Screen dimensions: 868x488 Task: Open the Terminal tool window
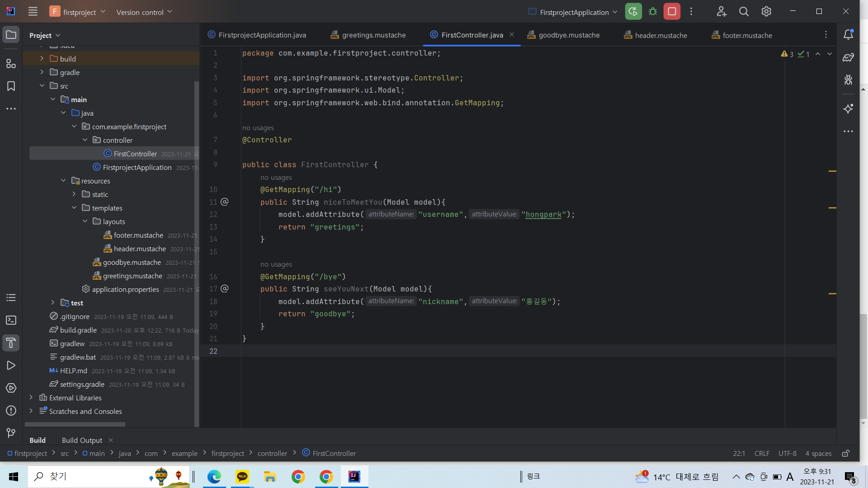tap(11, 320)
